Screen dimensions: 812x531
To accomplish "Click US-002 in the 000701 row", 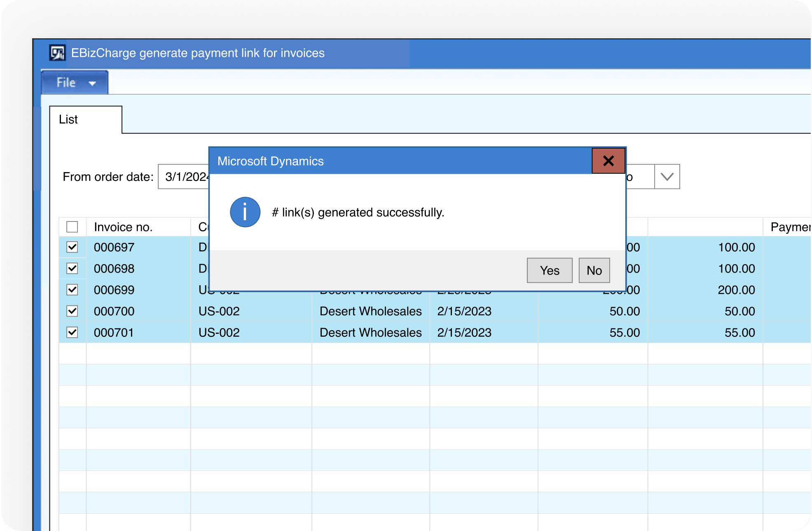I will 219,333.
